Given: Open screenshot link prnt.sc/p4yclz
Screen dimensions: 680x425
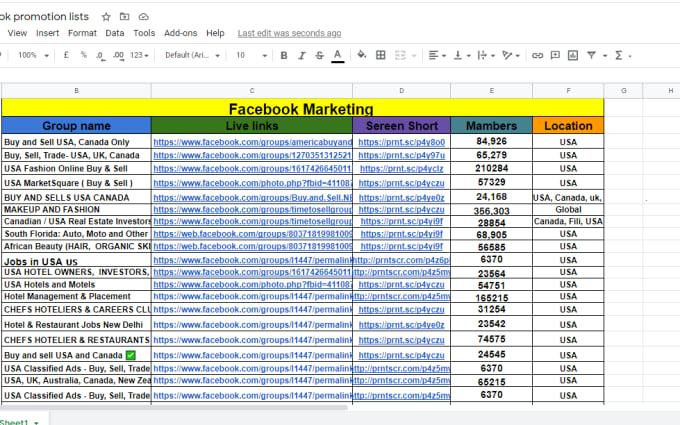Looking at the screenshot, I should coord(402,168).
